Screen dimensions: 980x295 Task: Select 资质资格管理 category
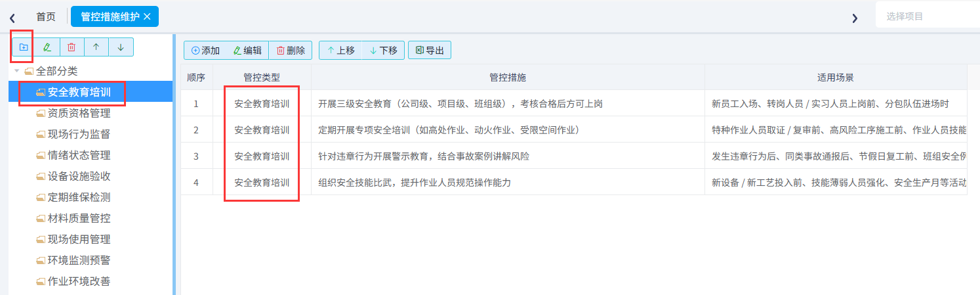79,113
